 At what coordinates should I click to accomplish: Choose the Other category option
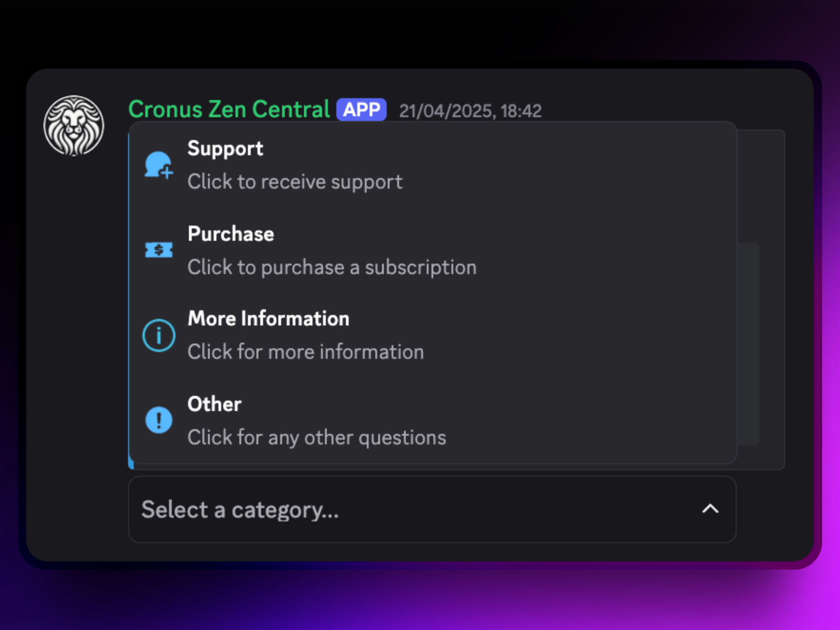point(433,420)
